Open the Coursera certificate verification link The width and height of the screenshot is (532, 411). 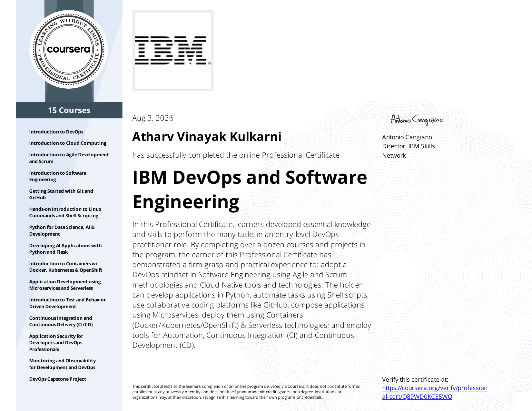pos(435,392)
